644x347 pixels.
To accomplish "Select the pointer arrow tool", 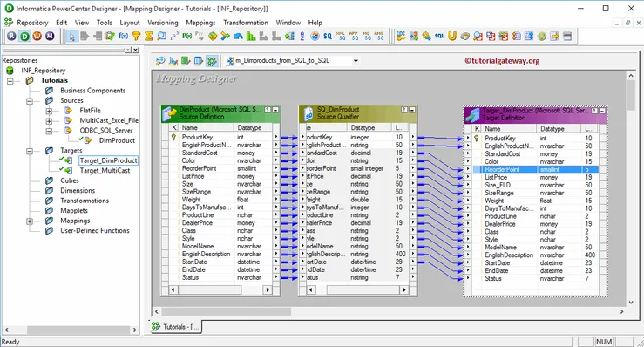I will point(72,37).
